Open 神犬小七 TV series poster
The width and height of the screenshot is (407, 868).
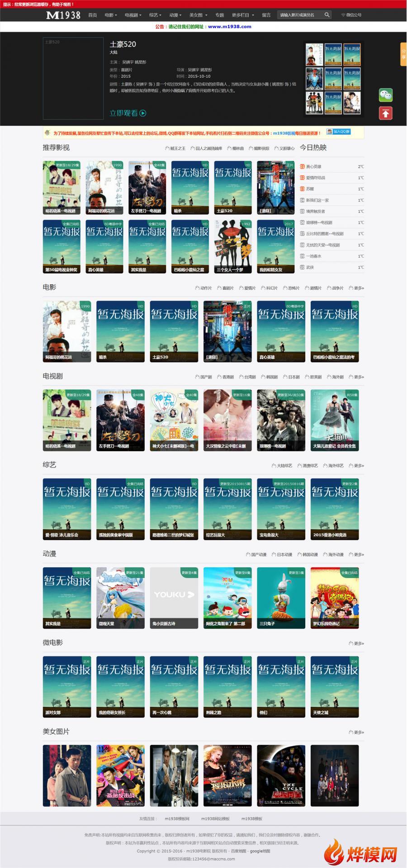[174, 420]
